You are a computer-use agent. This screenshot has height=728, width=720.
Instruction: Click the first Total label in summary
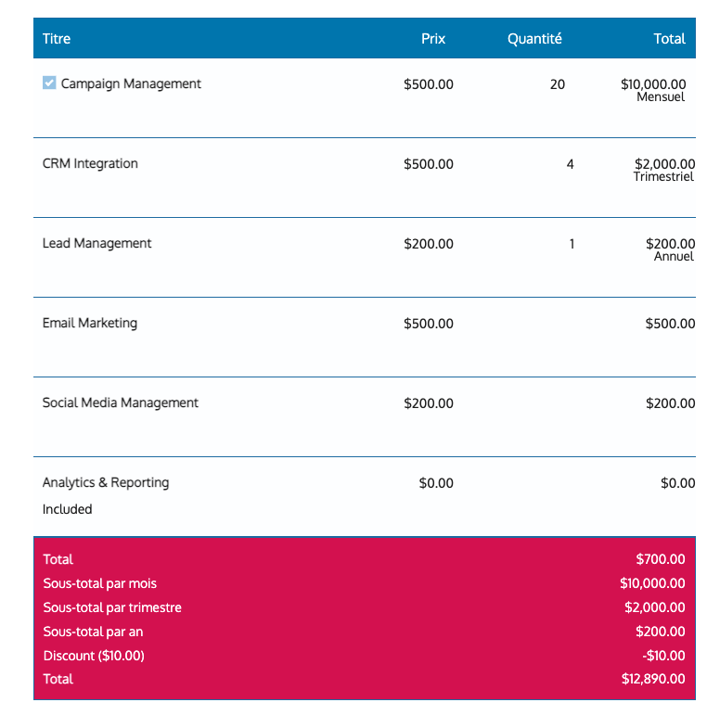point(58,559)
